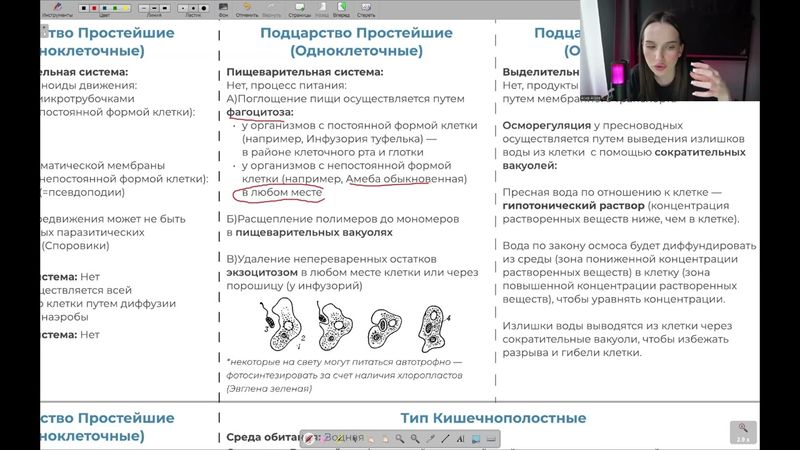Choose the thickest line width
This screenshot has width=800, height=450.
click(x=165, y=8)
